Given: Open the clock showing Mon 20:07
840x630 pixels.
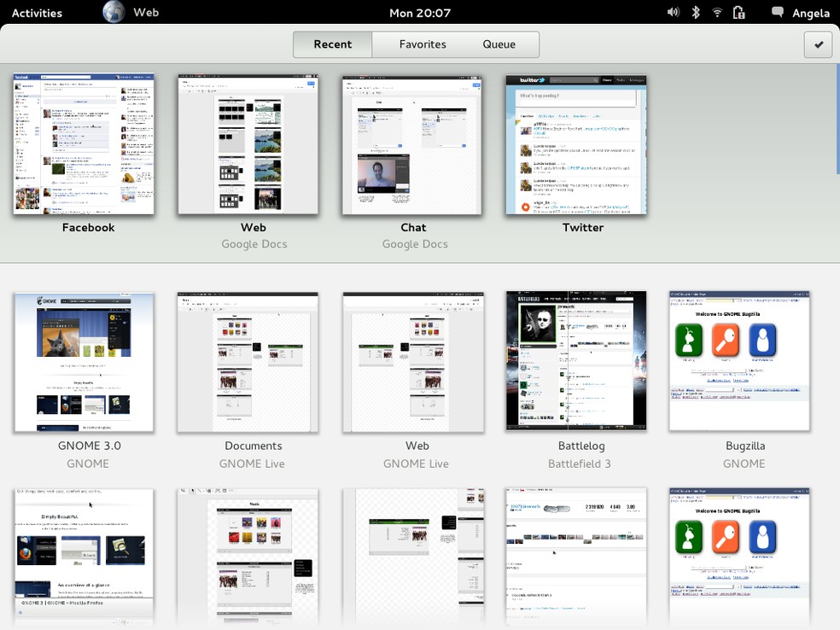Looking at the screenshot, I should [x=419, y=13].
